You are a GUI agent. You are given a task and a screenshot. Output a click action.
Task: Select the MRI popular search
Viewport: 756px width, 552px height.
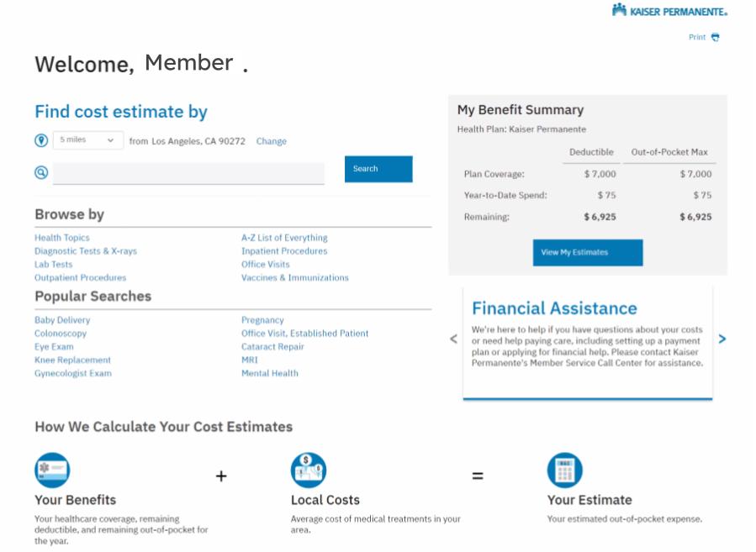pos(250,360)
